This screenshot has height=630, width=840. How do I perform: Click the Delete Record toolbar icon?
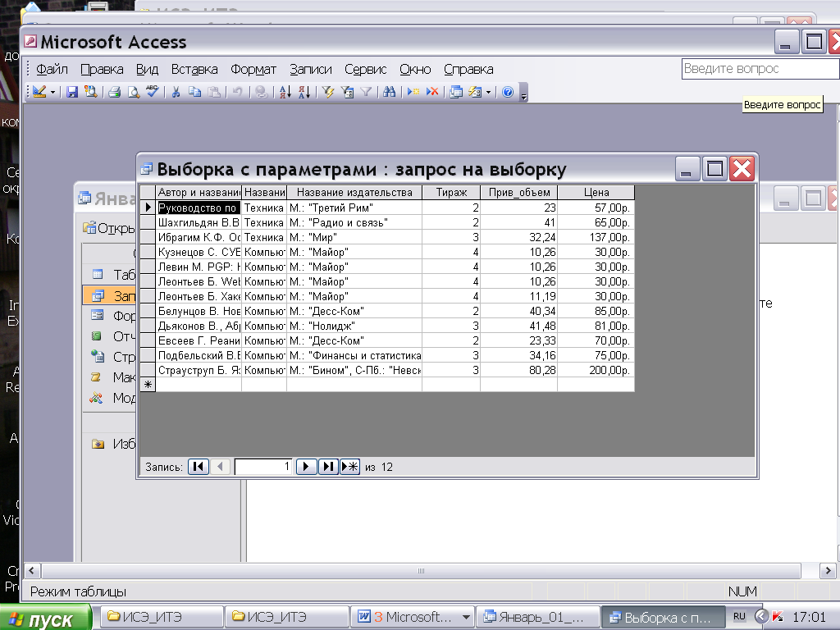click(x=432, y=92)
